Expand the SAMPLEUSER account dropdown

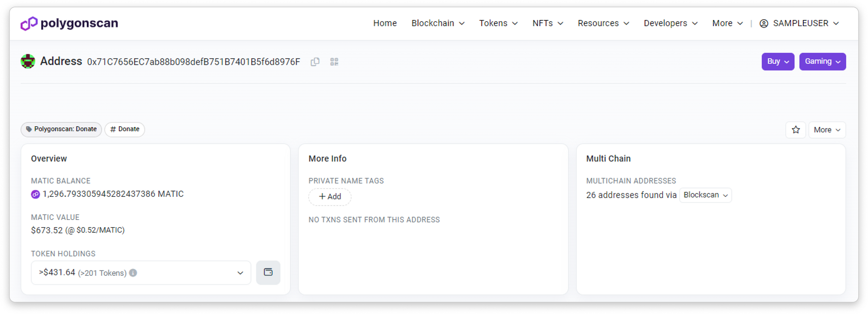click(799, 23)
